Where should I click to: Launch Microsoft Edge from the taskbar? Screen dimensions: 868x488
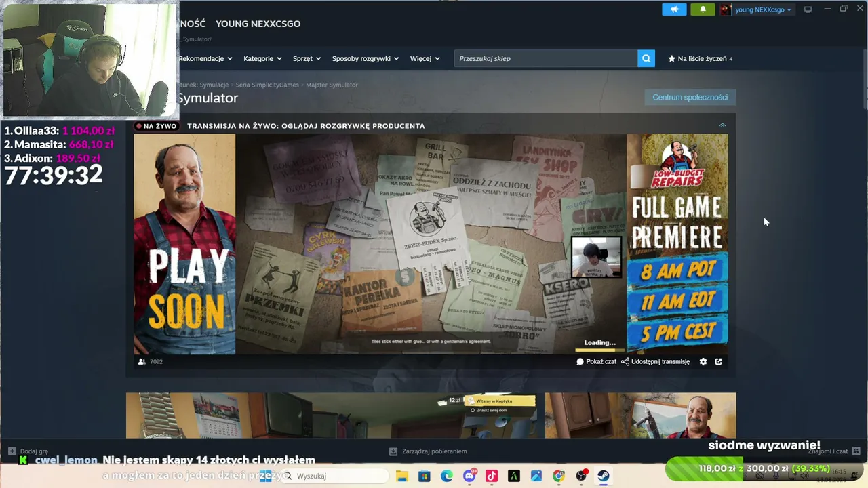[x=446, y=476]
